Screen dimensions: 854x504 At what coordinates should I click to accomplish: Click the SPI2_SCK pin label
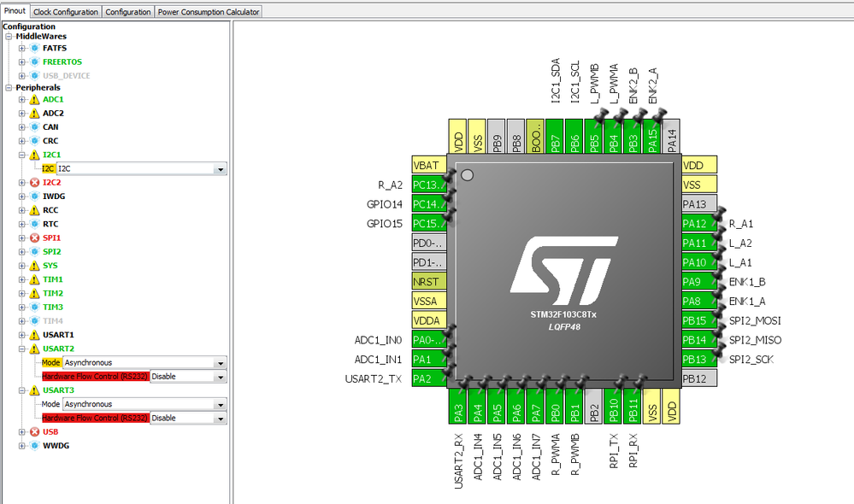751,360
